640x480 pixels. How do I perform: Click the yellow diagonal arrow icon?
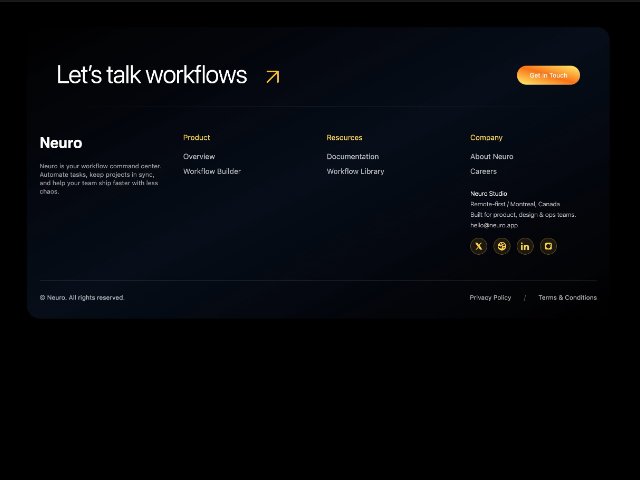click(x=273, y=76)
